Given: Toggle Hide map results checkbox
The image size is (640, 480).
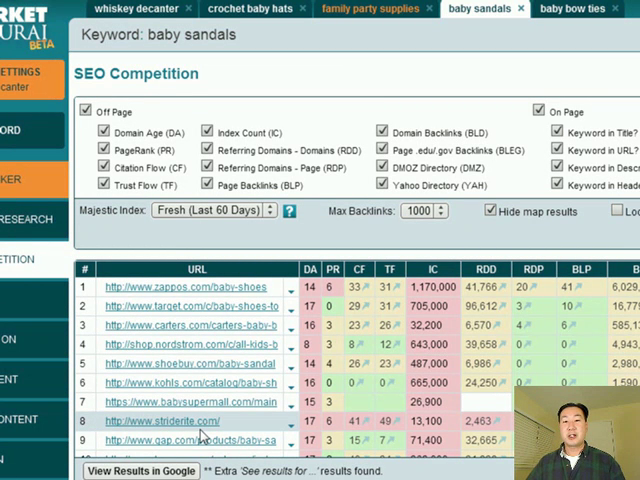Looking at the screenshot, I should click(490, 210).
